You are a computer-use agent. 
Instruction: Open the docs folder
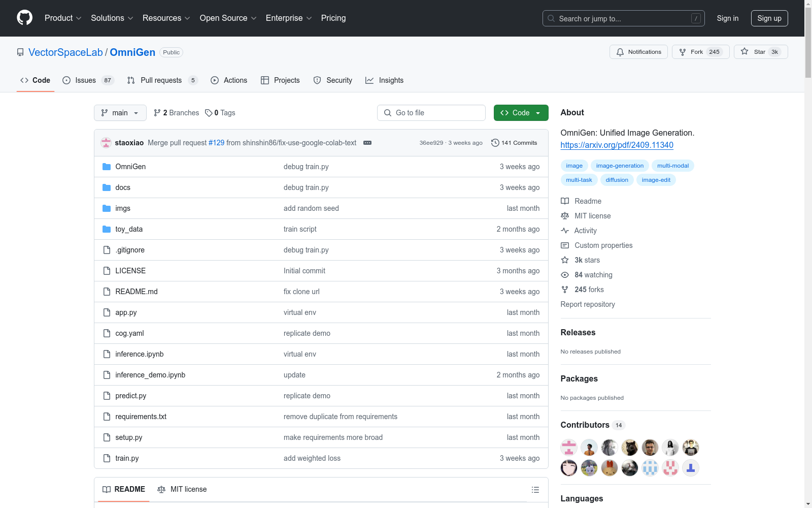[x=123, y=187]
